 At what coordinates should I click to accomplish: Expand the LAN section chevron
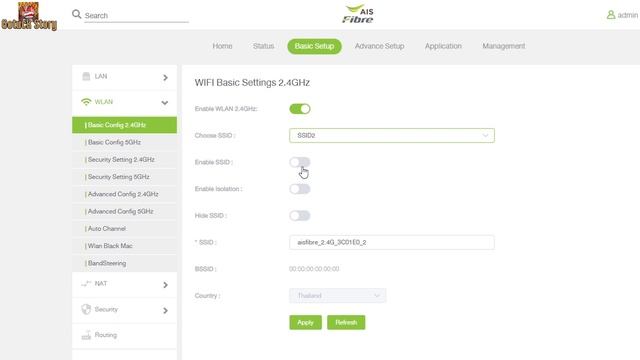(x=165, y=77)
